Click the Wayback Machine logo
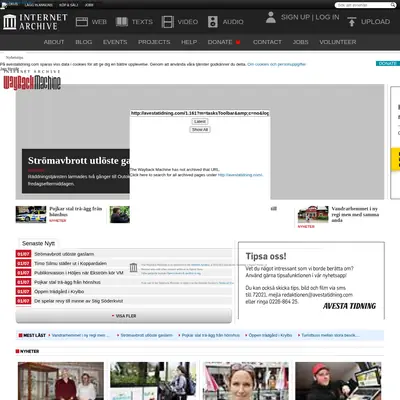 click(x=32, y=82)
